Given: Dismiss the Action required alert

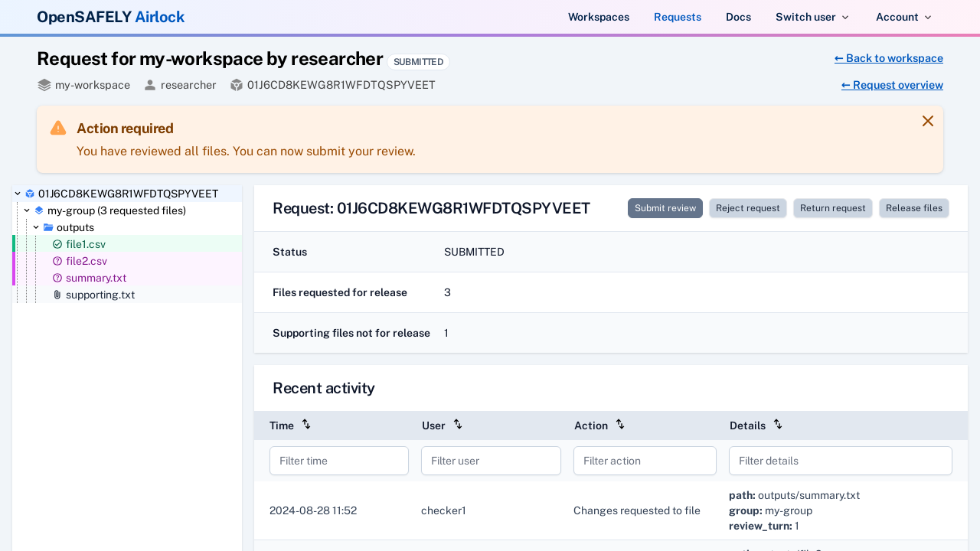Looking at the screenshot, I should point(927,121).
